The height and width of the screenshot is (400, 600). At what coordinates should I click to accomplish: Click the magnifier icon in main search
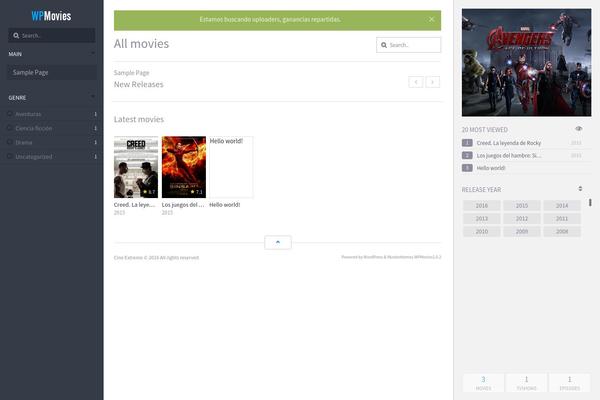coord(384,45)
